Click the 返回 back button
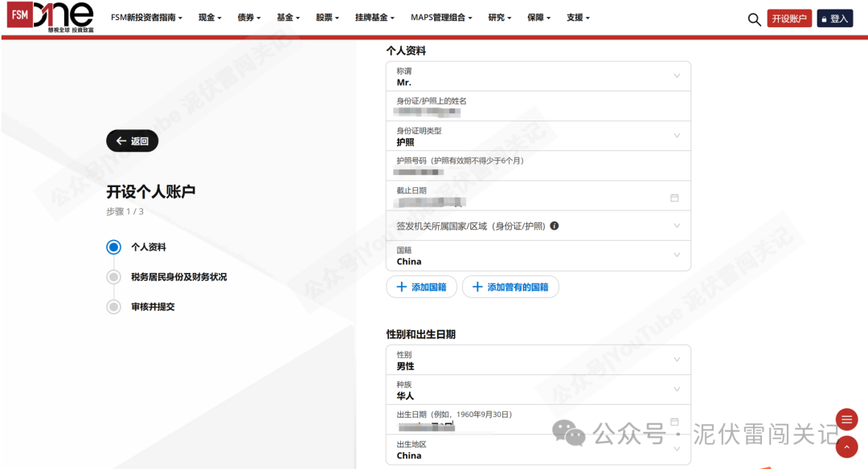This screenshot has height=469, width=868. pos(133,141)
